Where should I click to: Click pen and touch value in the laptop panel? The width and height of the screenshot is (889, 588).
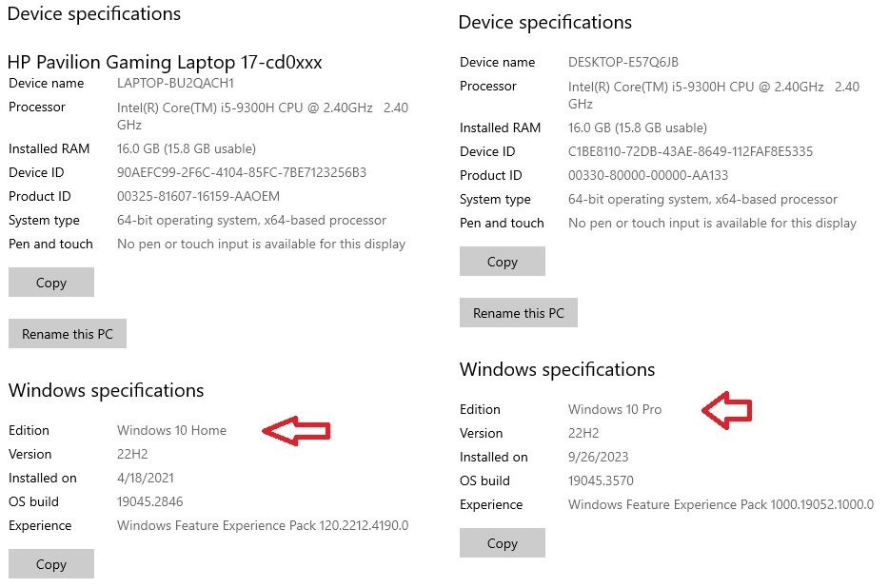tap(261, 244)
